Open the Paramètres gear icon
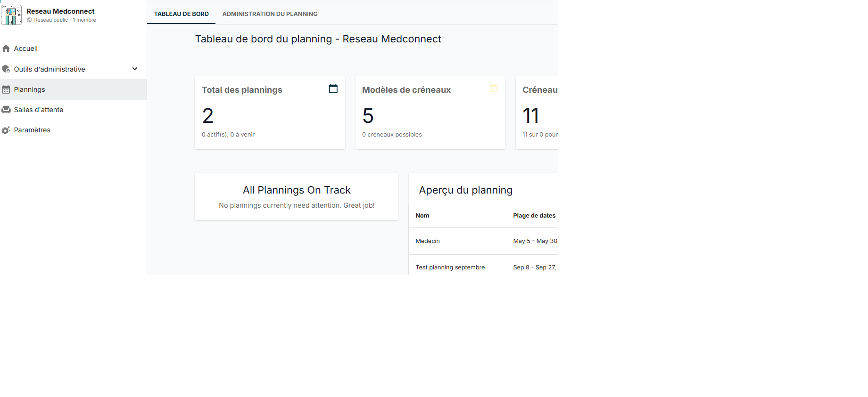The width and height of the screenshot is (868, 397). (6, 130)
